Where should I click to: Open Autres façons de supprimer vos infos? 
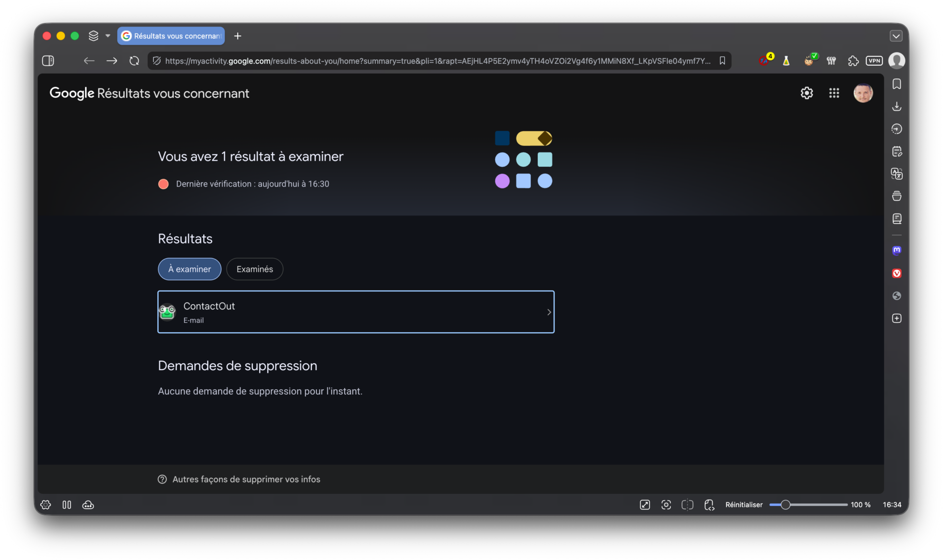coord(246,480)
